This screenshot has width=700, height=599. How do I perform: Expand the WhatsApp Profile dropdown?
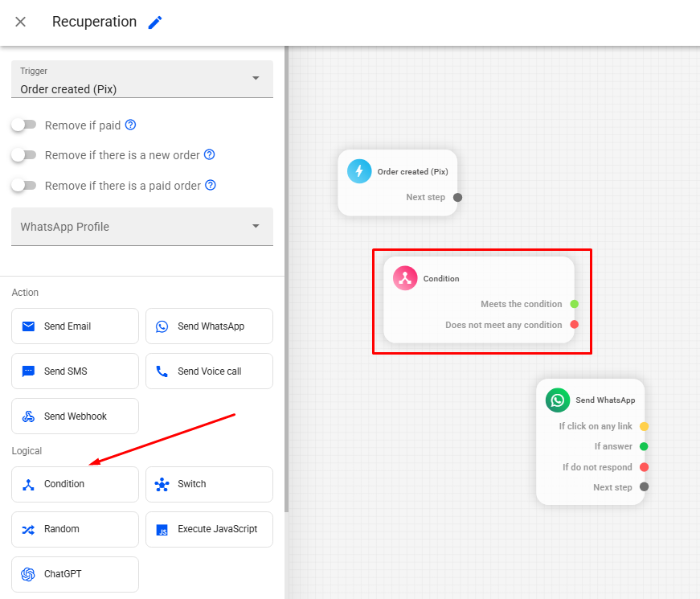(x=142, y=227)
